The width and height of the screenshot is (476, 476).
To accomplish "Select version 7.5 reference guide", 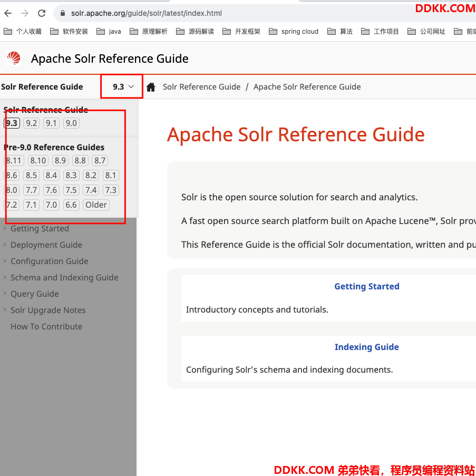I will click(x=71, y=190).
